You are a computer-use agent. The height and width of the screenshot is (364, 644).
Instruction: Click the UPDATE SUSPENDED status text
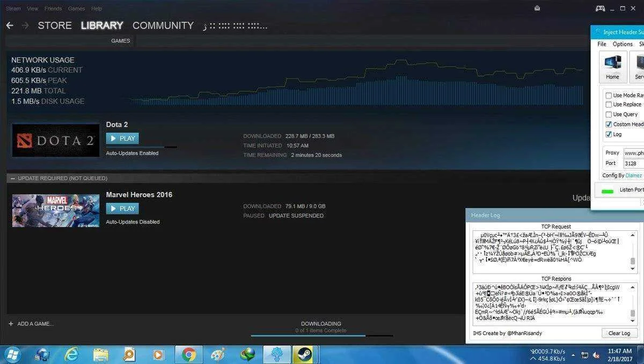(296, 216)
